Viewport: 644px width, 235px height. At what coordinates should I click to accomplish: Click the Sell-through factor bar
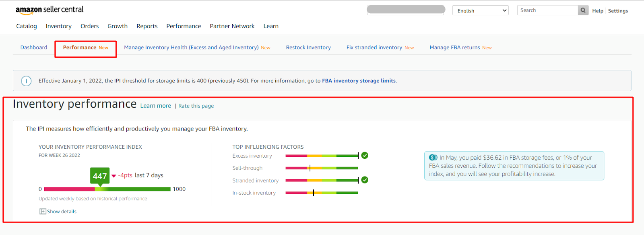[322, 168]
